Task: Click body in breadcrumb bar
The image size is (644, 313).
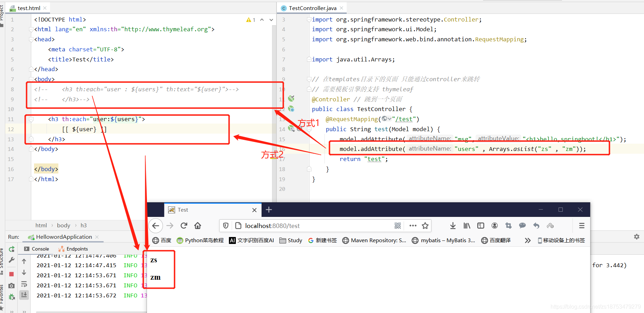Action: tap(64, 225)
